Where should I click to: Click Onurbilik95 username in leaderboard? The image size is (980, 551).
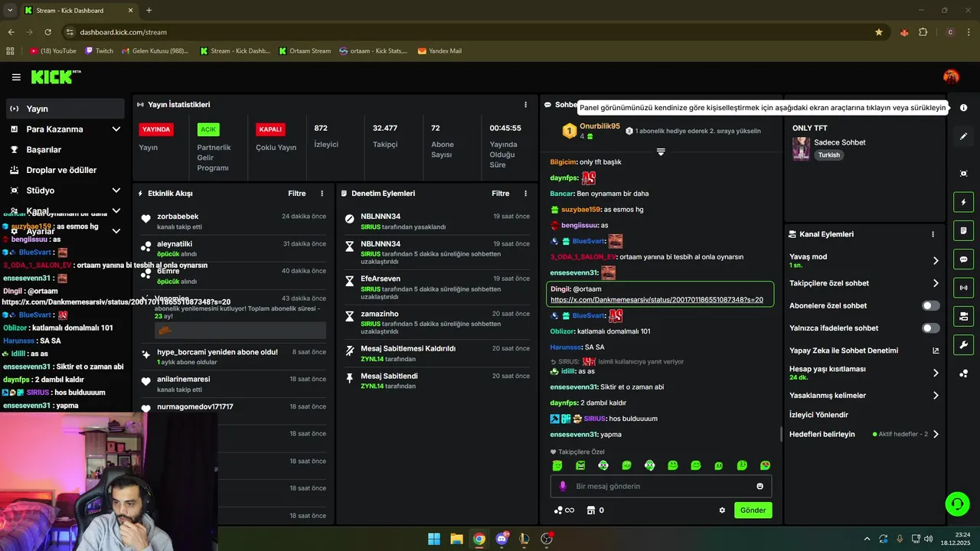point(599,126)
